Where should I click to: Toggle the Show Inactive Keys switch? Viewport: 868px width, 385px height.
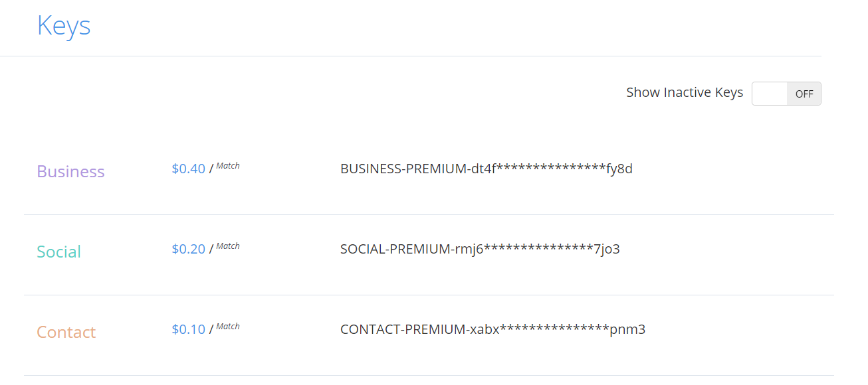pyautogui.click(x=786, y=93)
